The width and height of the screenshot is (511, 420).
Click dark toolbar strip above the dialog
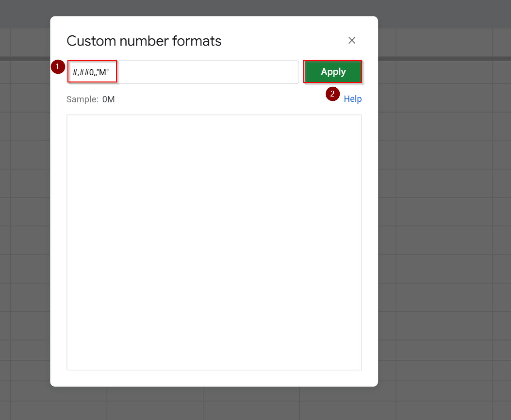pyautogui.click(x=214, y=7)
